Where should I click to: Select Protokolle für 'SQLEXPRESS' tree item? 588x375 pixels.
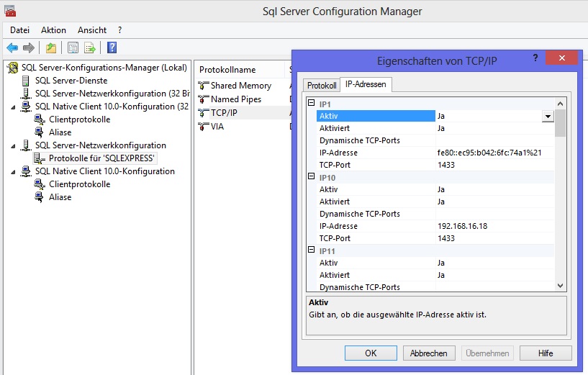pos(101,158)
